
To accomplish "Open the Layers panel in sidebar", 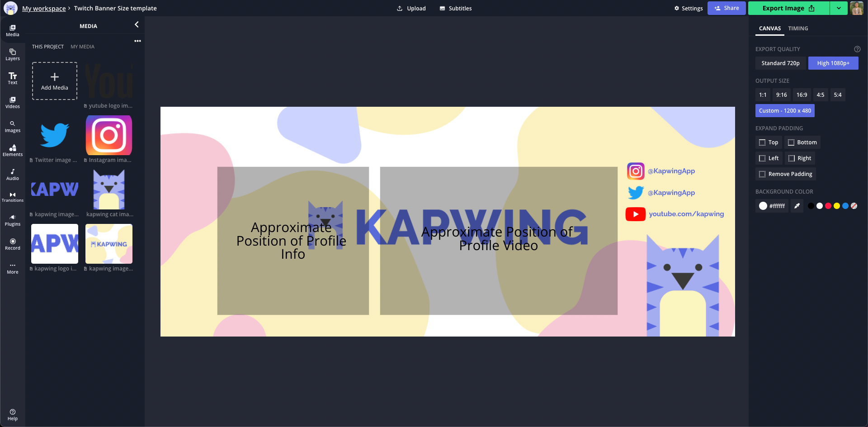I will click(x=13, y=55).
